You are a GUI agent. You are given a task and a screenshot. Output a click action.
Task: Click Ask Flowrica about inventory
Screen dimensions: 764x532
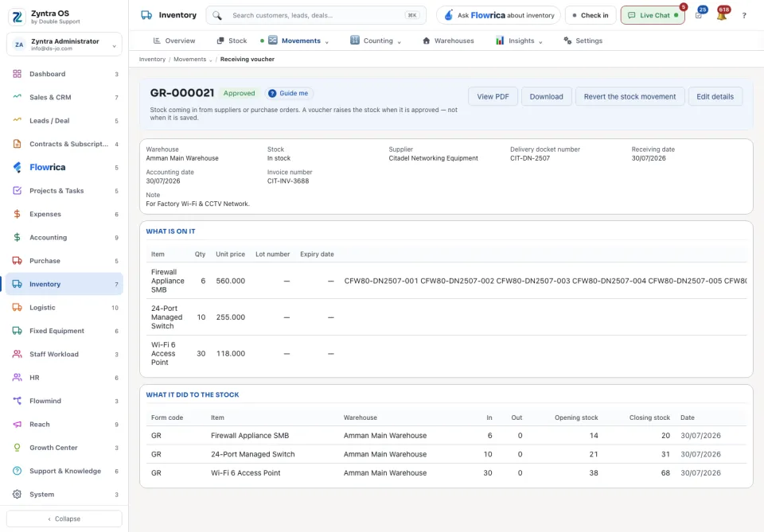click(498, 16)
